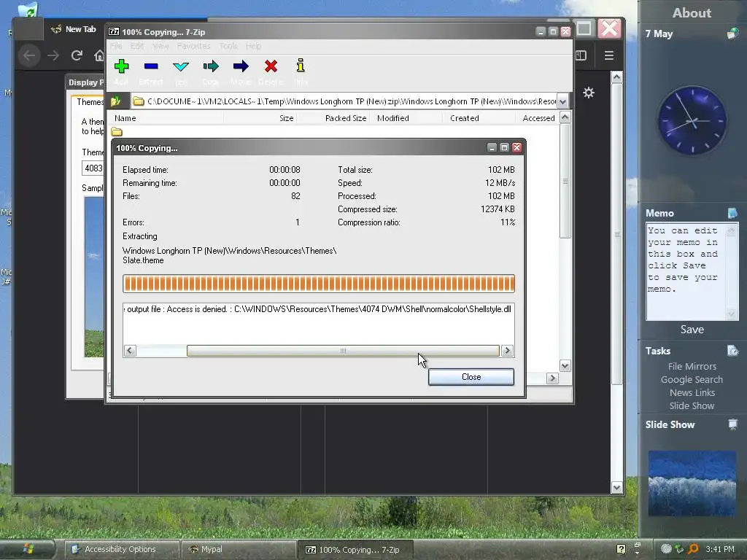Open the Google Search task link
This screenshot has width=747, height=560.
[692, 379]
